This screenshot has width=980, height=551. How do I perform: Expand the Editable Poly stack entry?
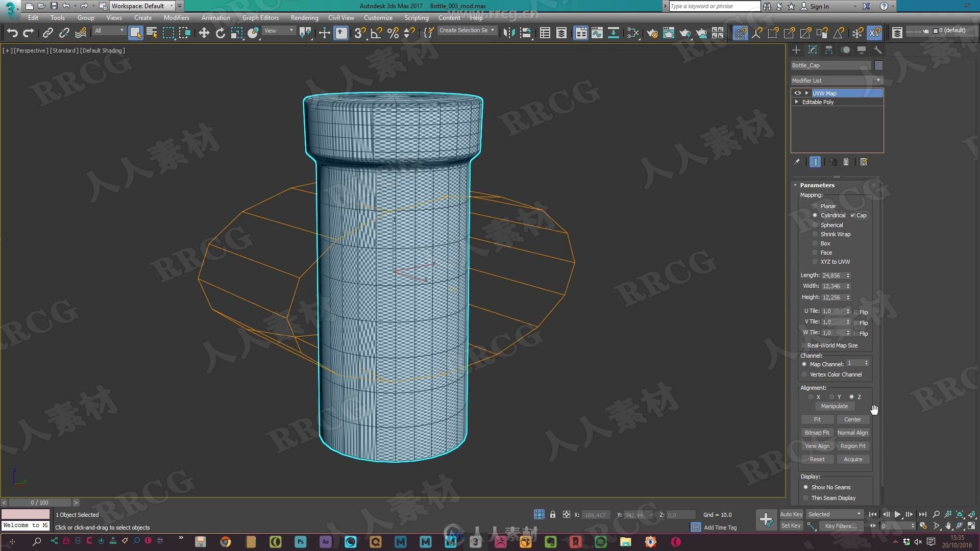tap(796, 102)
